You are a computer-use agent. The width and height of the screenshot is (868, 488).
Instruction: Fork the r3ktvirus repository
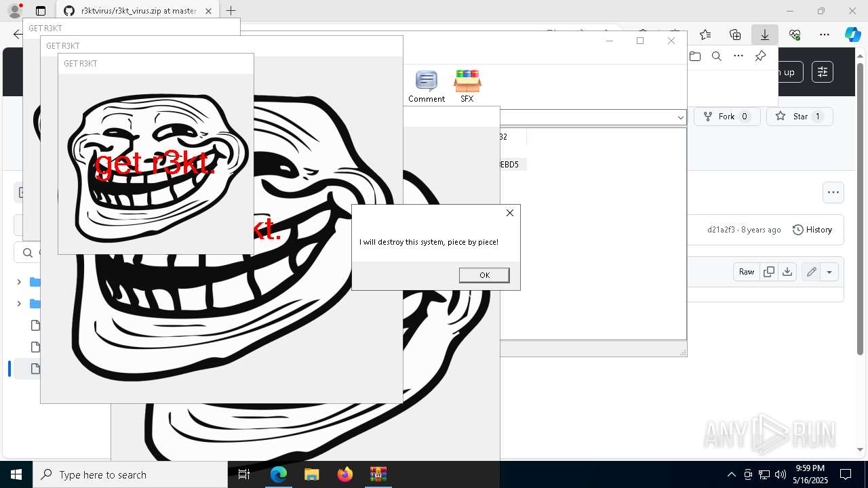pos(726,117)
